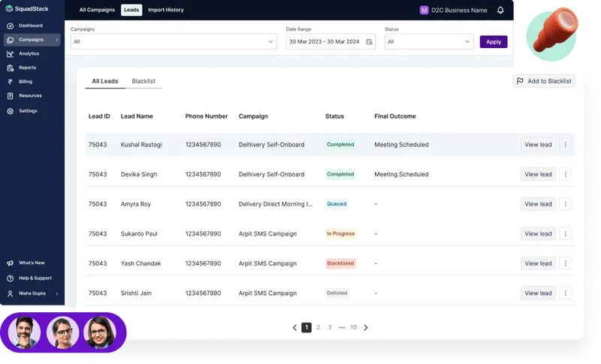This screenshot has height=364, width=601.
Task: Open the Import History tab
Action: pyautogui.click(x=165, y=10)
